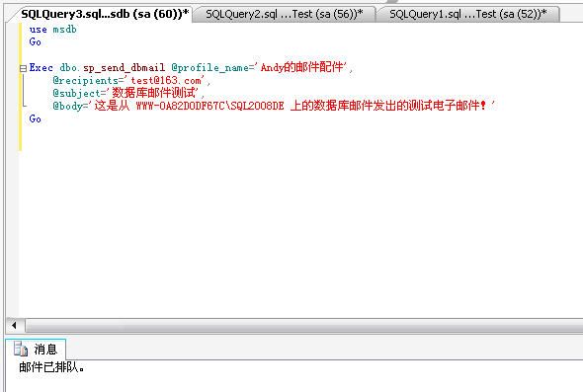
Task: Click the '@subject' parameter
Action: pyautogui.click(x=77, y=93)
